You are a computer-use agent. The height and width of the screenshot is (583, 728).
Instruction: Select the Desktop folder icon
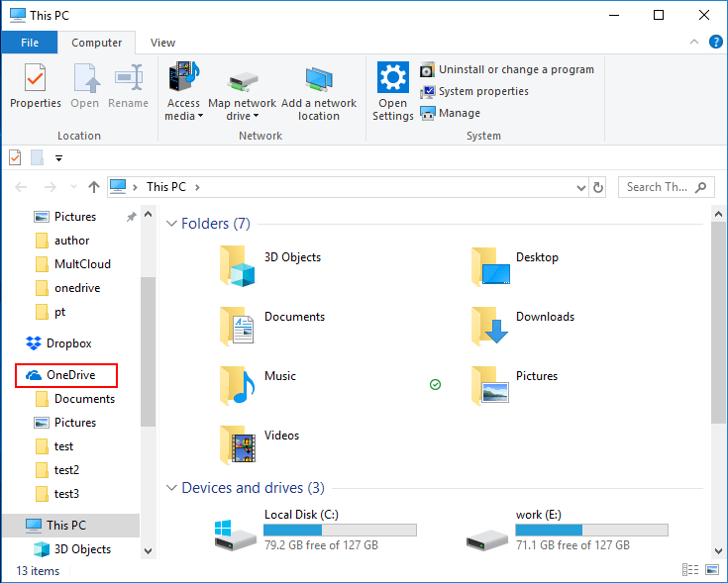pos(490,265)
